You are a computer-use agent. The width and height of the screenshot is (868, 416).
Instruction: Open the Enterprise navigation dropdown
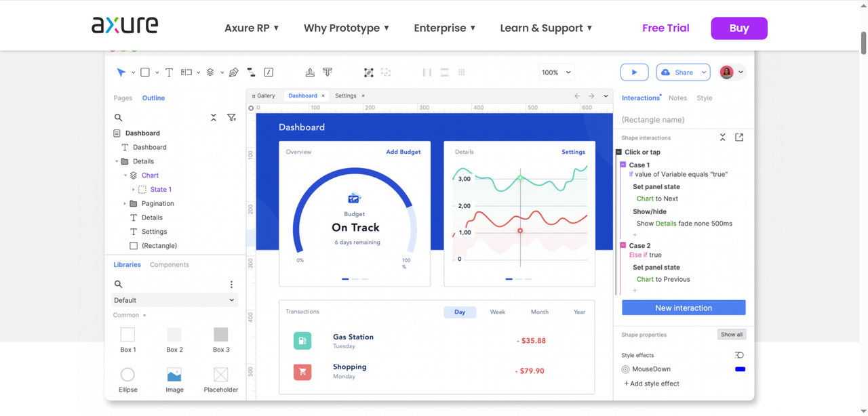click(x=445, y=28)
